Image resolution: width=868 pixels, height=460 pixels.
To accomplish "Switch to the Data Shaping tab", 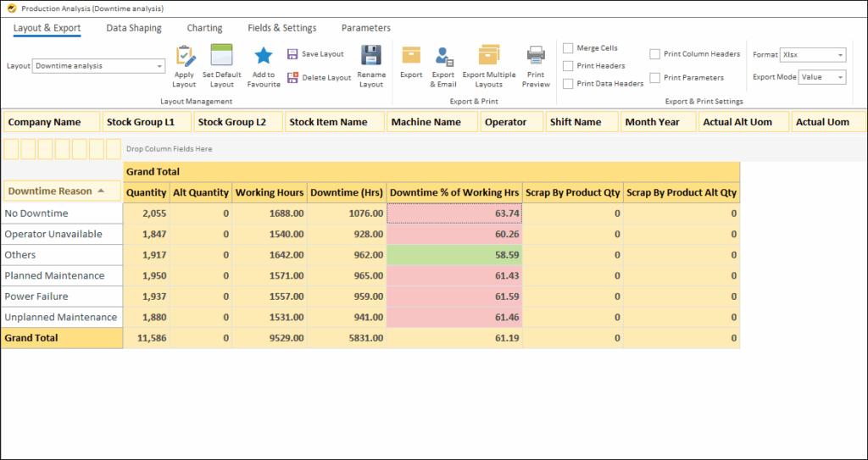I will click(x=133, y=28).
